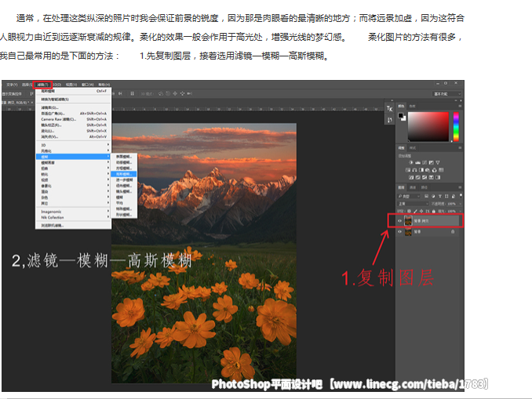Screen dimensions: 532x399
Task: Toggle the pixel layer filter in Layers panel
Action: click(427, 196)
